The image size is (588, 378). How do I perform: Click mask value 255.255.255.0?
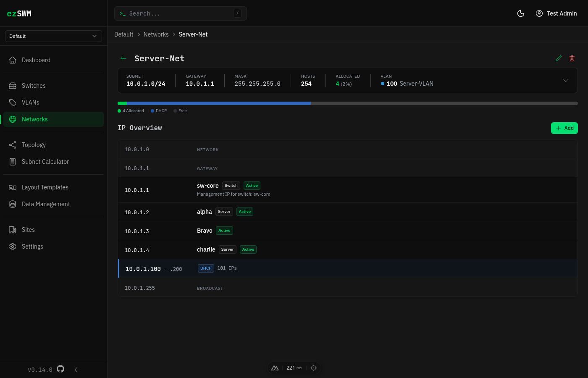coord(257,84)
